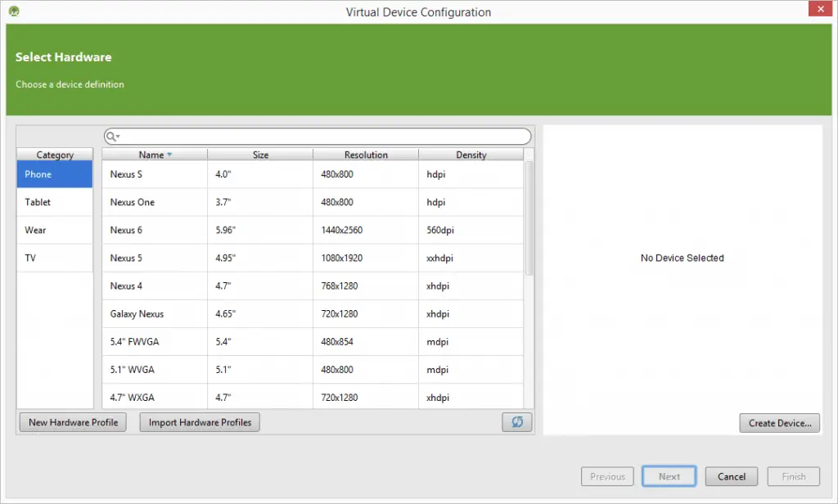Switch to the Tablet category

[55, 202]
